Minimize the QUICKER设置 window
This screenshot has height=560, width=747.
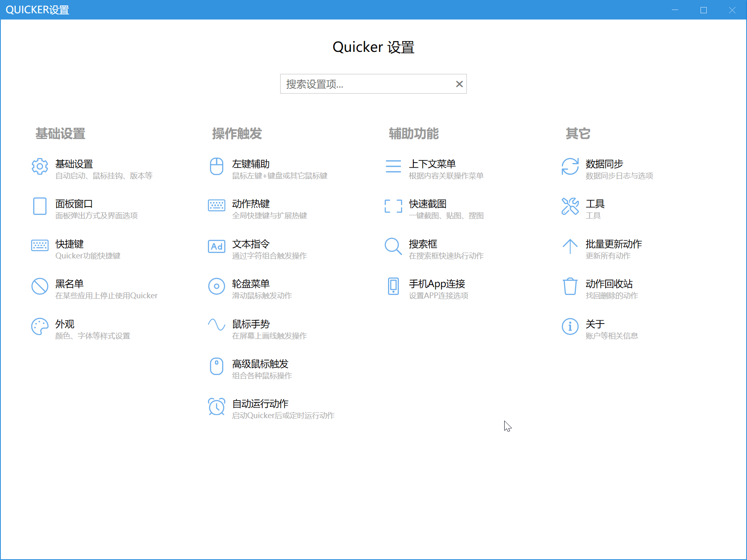point(675,10)
